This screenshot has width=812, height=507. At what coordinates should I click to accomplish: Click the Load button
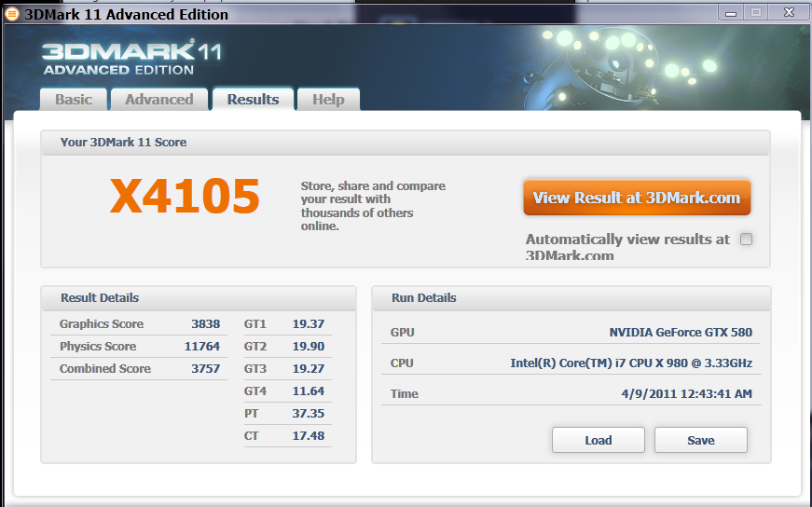599,440
